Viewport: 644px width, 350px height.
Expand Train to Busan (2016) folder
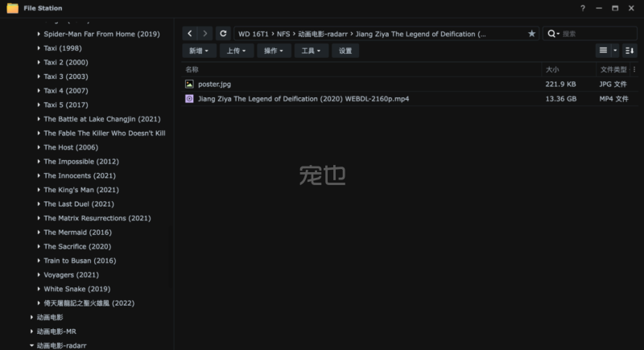coord(39,261)
